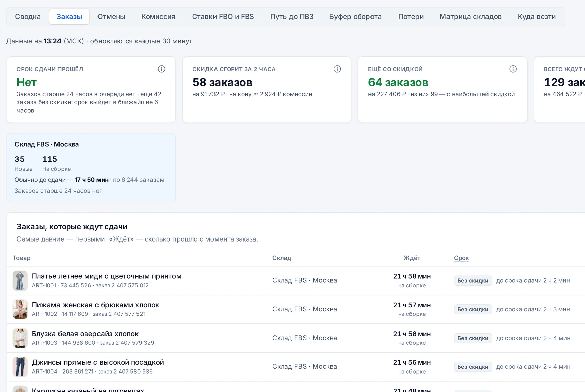The width and height of the screenshot is (585, 392).
Task: Sort by the «Срок» column header
Action: tap(461, 258)
